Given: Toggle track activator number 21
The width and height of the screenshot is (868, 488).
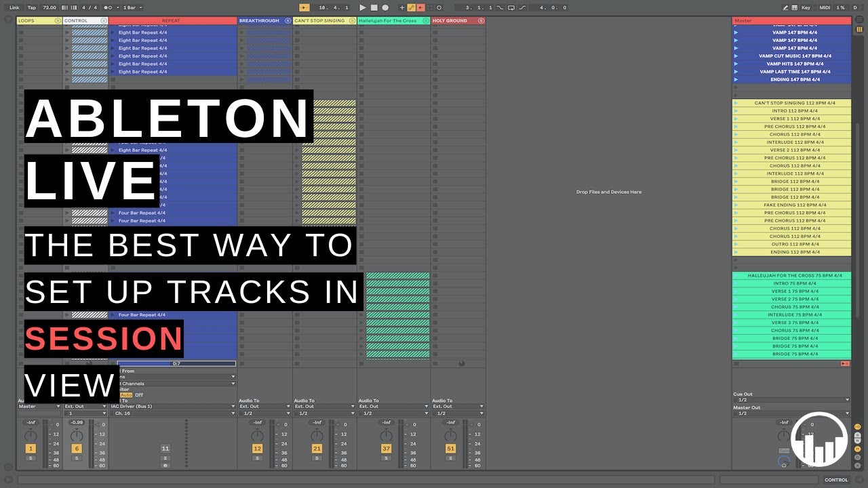Looking at the screenshot, I should [317, 449].
